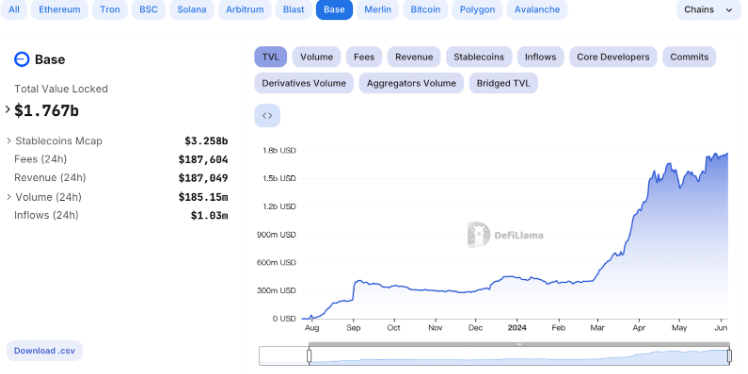Toggle the Volume chart metric

coord(316,57)
